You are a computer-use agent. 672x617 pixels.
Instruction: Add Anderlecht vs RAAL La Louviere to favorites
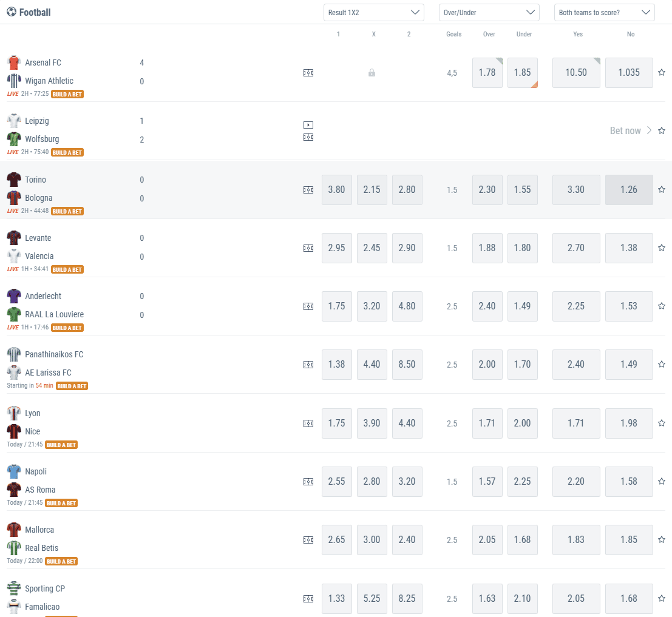(x=662, y=306)
